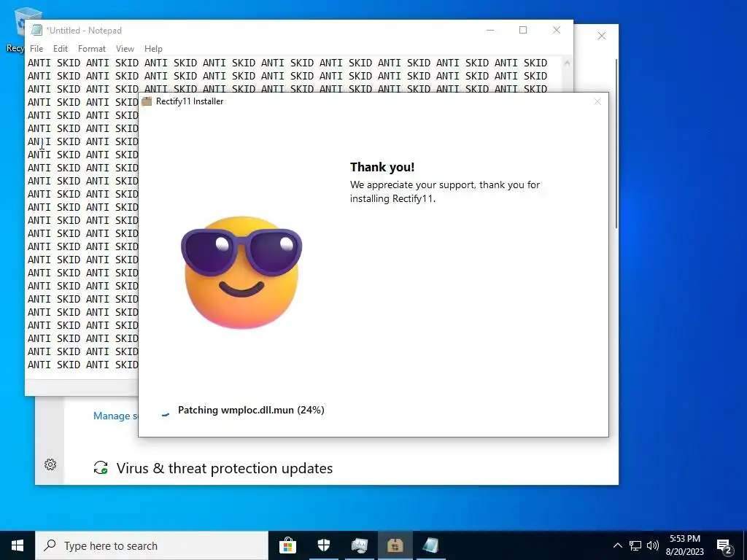Click the 'We appreciate your support' message
This screenshot has width=747, height=560.
pyautogui.click(x=445, y=192)
